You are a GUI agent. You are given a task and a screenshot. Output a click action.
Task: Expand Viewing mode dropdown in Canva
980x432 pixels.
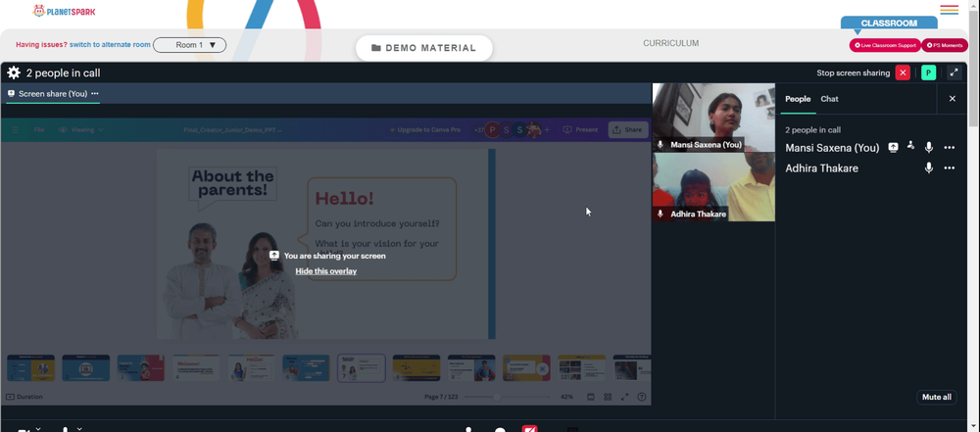coord(81,129)
